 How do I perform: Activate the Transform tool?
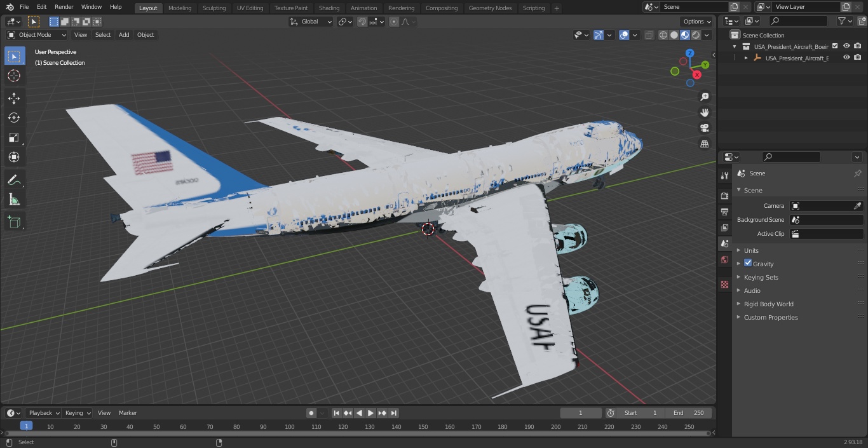14,157
